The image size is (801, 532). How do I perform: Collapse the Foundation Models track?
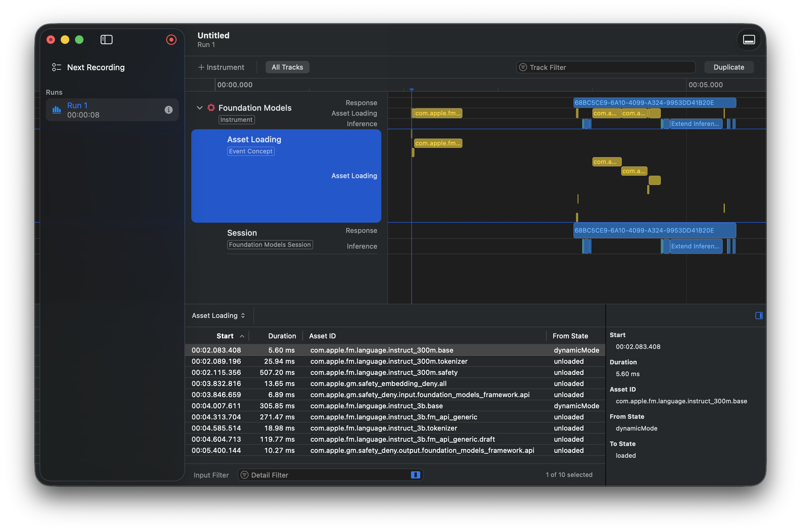(200, 108)
